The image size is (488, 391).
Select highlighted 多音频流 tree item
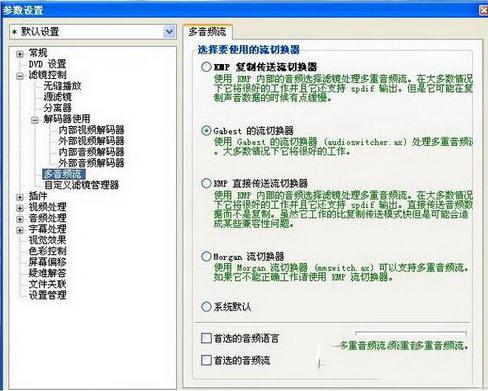pos(64,174)
